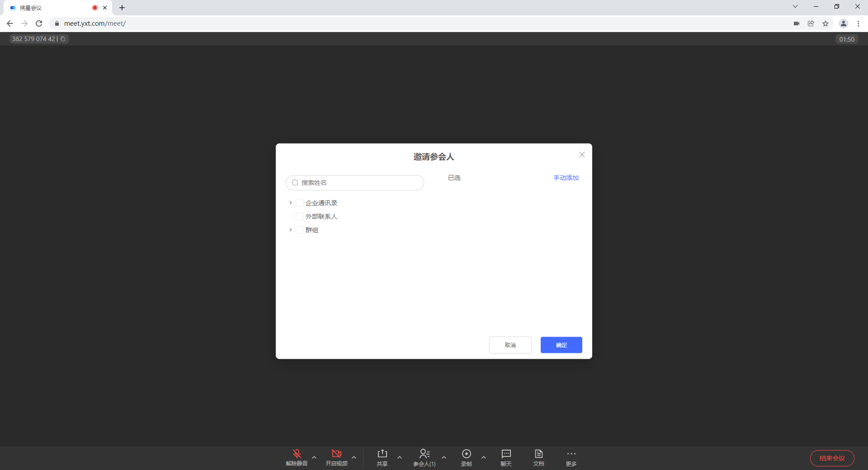Open the Share screen icon

coord(382,454)
